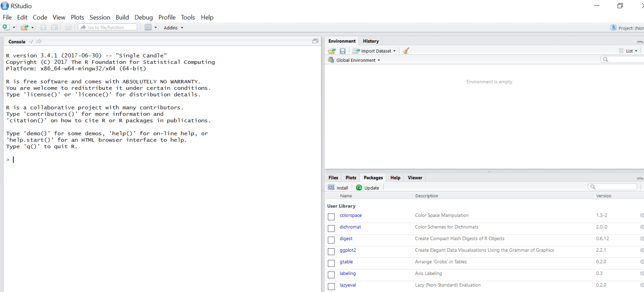Click the Packages search box

613,187
